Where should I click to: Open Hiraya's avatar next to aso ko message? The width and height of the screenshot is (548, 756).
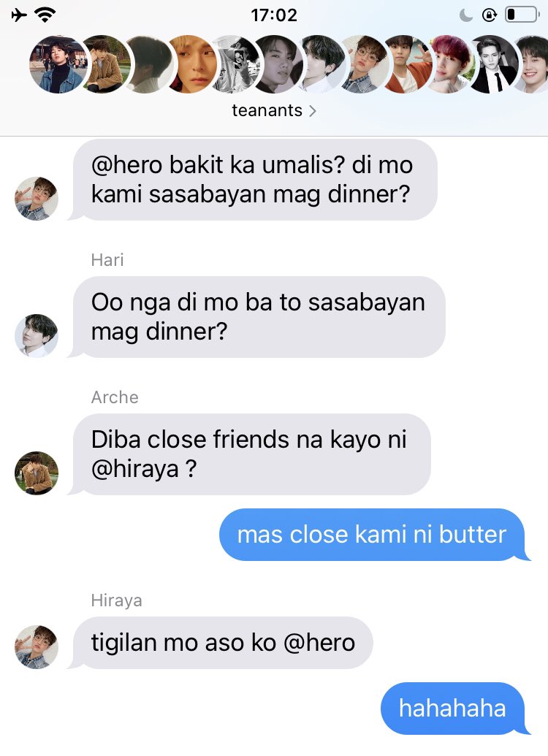(x=37, y=647)
